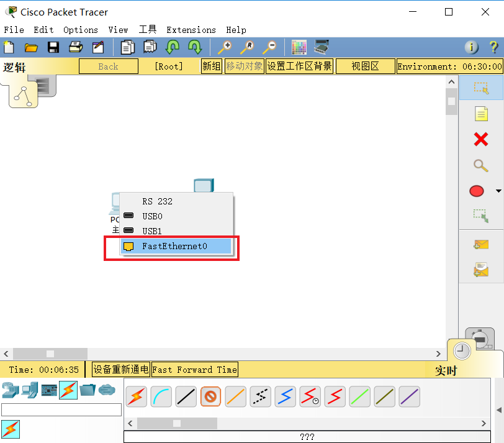
Task: Open the File menu
Action: (14, 30)
